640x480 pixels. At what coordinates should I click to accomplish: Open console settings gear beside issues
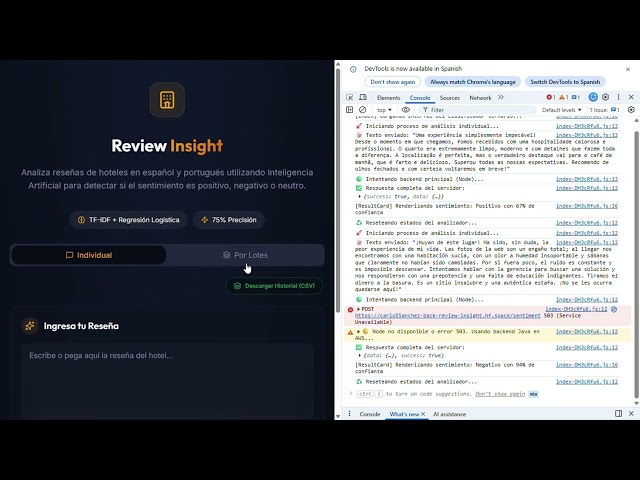click(x=631, y=109)
